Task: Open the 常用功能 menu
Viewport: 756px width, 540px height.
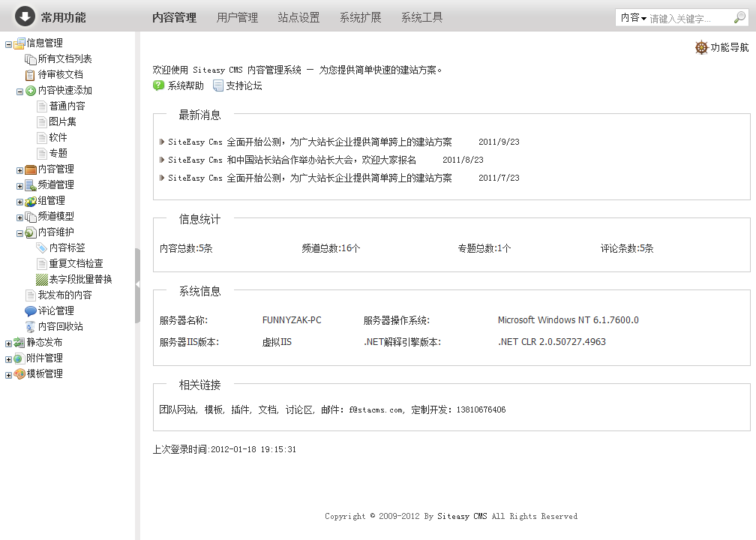Action: [63, 18]
